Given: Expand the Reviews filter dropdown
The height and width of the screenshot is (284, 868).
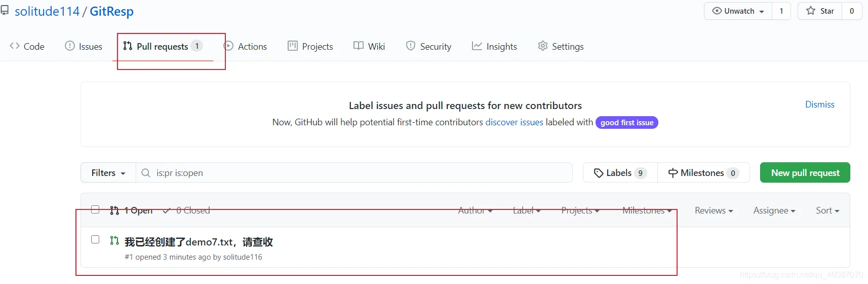Looking at the screenshot, I should click(x=714, y=210).
